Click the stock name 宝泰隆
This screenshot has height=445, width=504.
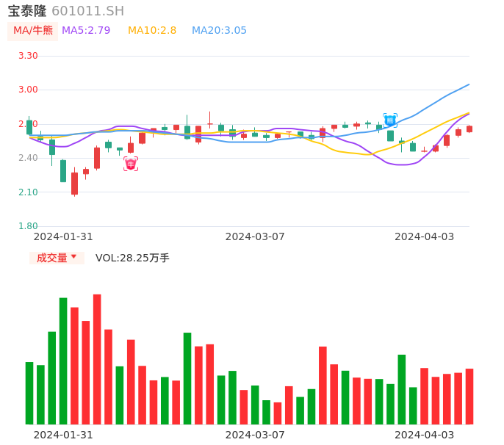click(x=27, y=11)
